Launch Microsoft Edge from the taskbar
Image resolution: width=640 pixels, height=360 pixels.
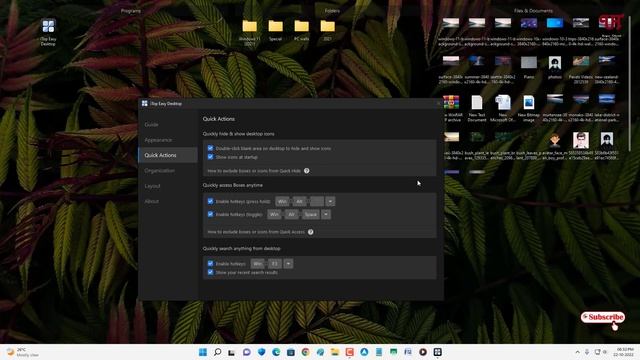[x=276, y=352]
